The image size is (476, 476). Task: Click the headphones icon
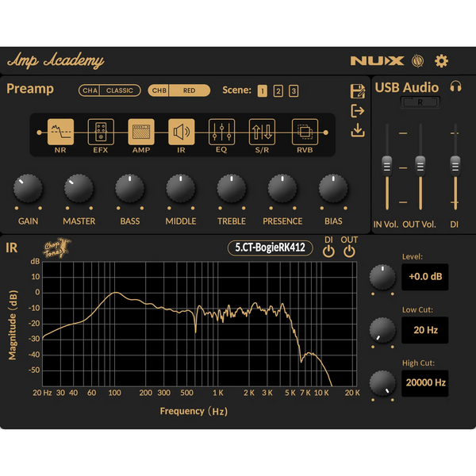pos(456,87)
